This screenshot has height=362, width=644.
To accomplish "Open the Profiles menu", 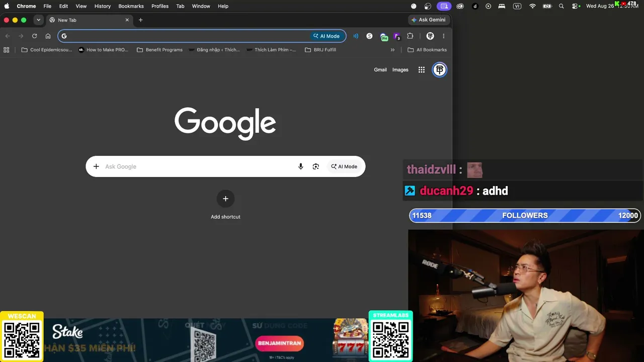I will click(160, 6).
